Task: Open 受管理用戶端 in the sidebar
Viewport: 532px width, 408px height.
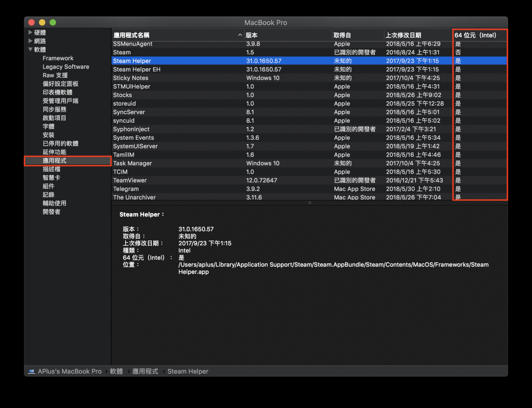Action: pos(60,101)
